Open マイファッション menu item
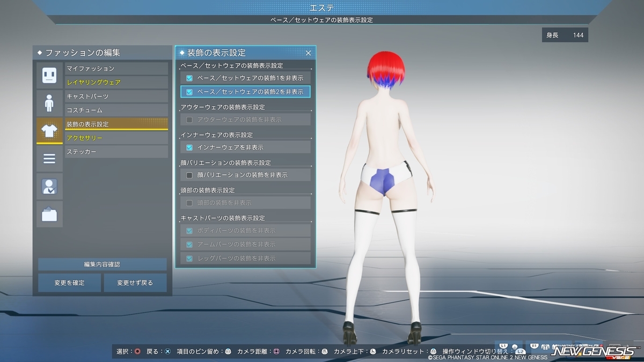 116,69
